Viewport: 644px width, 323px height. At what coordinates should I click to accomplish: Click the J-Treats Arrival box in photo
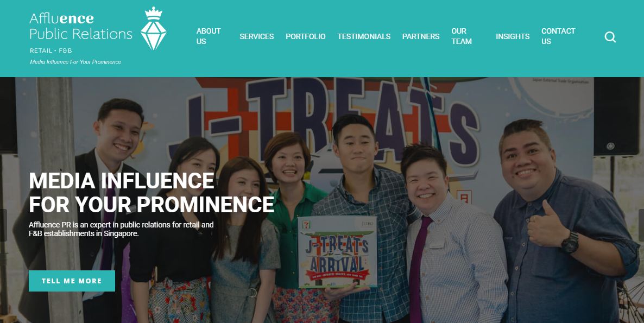[338, 251]
